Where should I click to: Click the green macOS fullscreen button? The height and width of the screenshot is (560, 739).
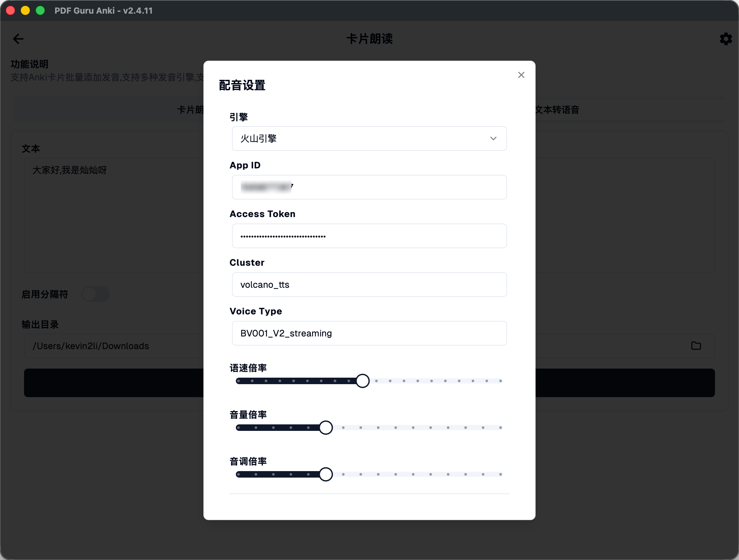pos(40,10)
